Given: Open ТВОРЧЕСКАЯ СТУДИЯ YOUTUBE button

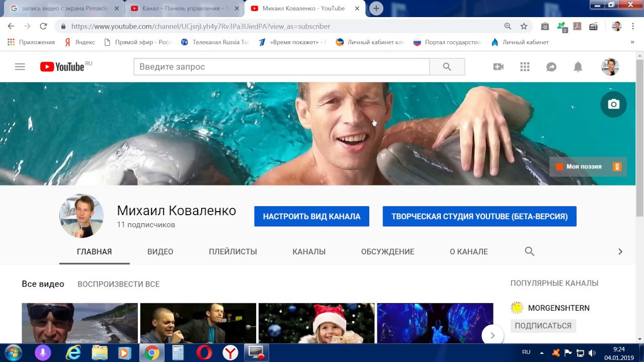Looking at the screenshot, I should [x=479, y=216].
